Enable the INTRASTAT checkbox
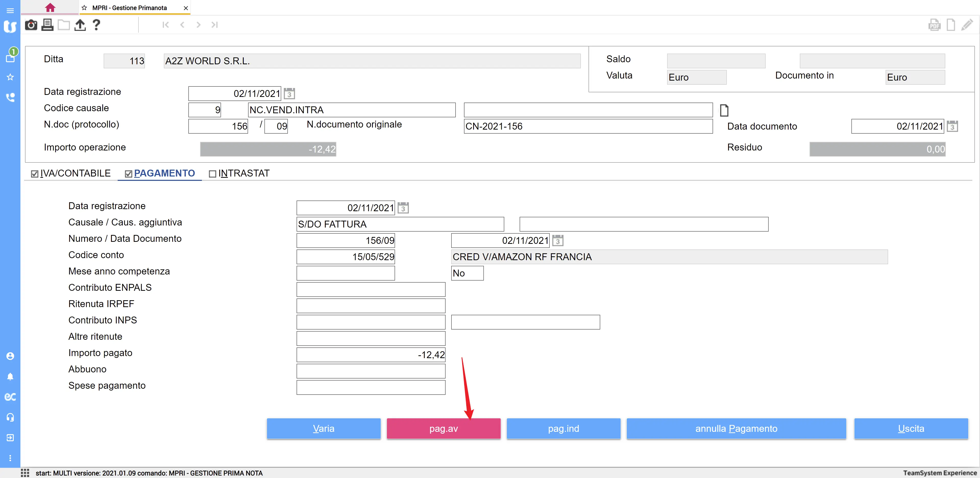 click(x=213, y=174)
